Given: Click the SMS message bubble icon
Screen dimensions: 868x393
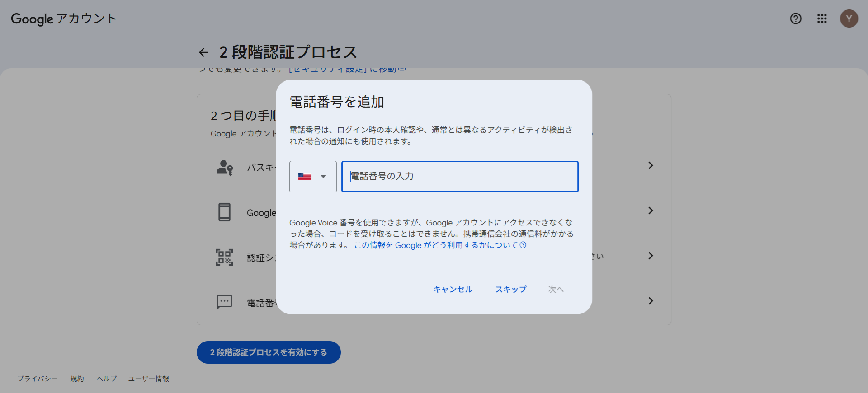Looking at the screenshot, I should tap(225, 302).
